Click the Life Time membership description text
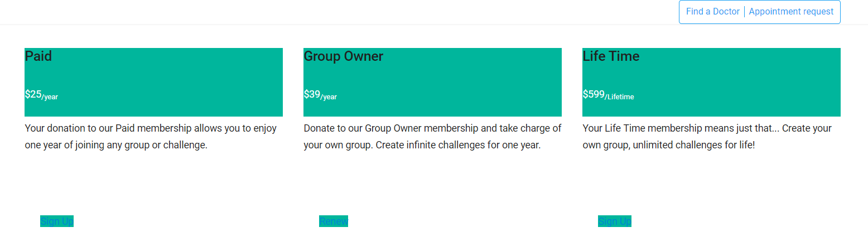Screen dimensions: 868x251 coord(707,137)
